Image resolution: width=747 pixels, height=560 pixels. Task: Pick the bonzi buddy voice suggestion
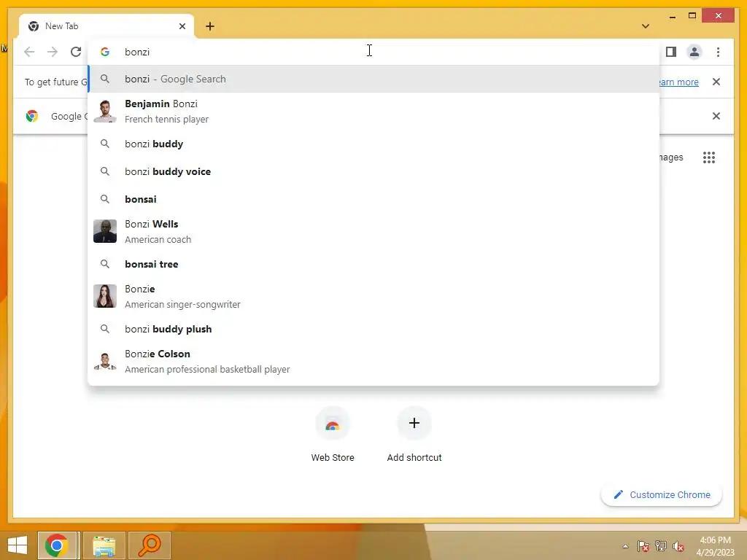(373, 171)
